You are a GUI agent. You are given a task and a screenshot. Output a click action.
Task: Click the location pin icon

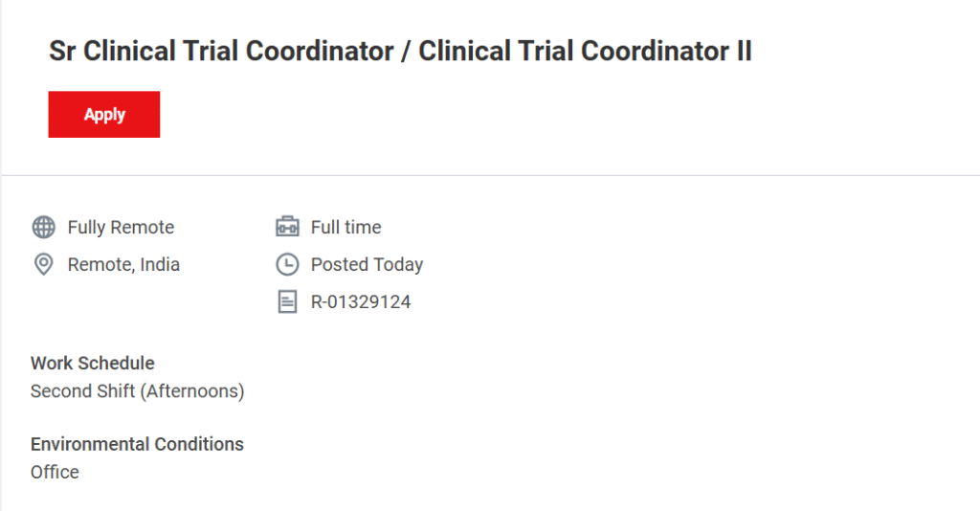[x=43, y=264]
